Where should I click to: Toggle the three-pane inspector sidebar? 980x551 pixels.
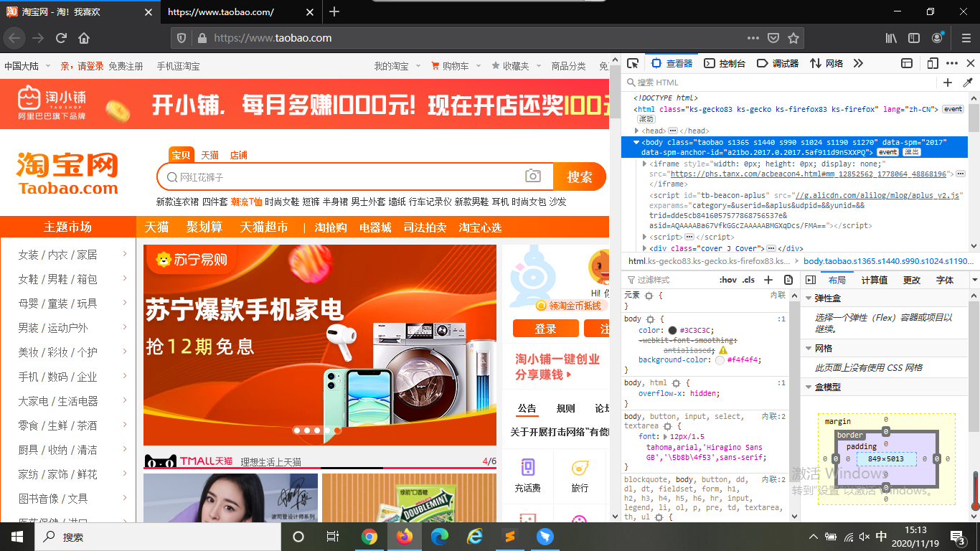811,280
